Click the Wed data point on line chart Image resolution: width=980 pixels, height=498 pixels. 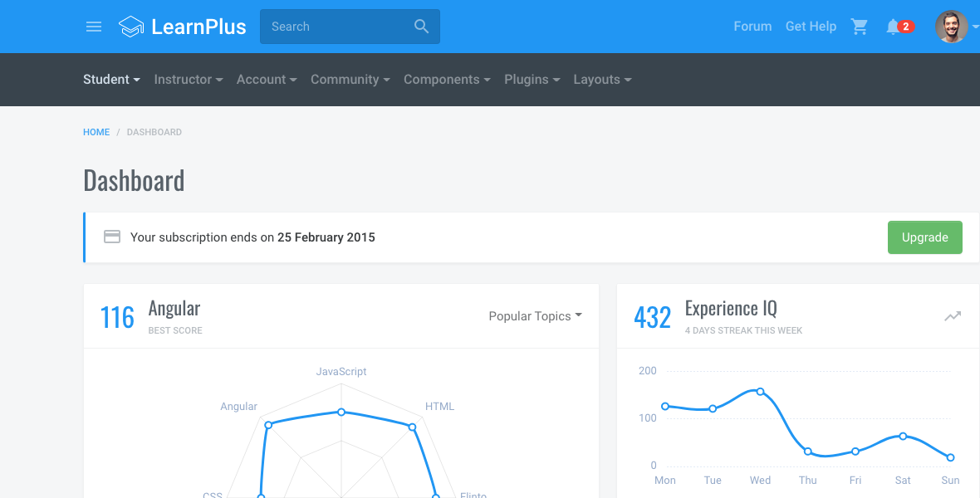760,392
